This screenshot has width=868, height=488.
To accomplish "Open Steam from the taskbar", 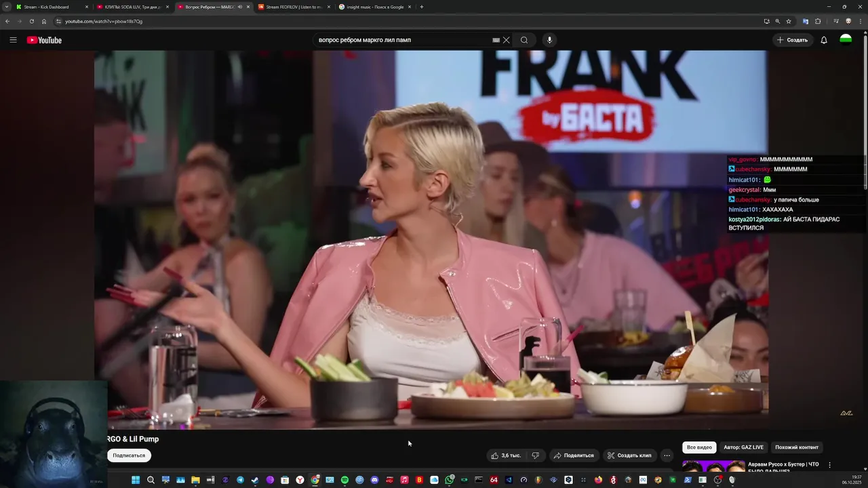I will 255,480.
